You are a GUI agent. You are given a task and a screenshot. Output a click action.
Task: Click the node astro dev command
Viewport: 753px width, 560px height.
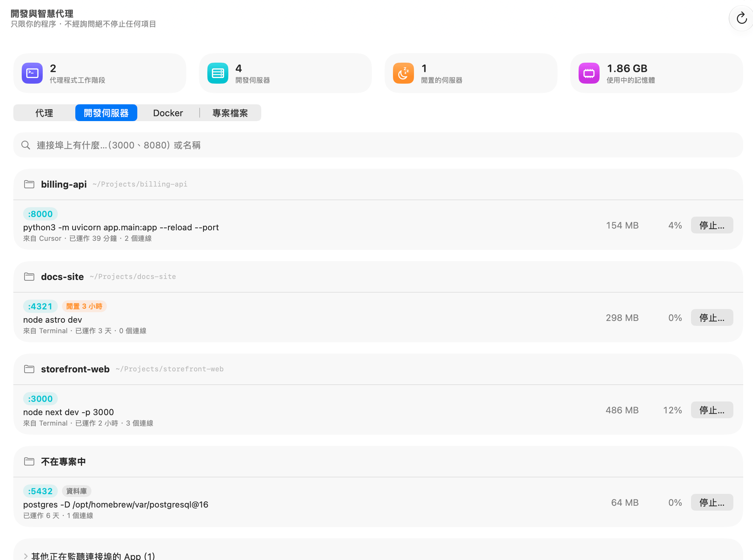[x=53, y=320]
